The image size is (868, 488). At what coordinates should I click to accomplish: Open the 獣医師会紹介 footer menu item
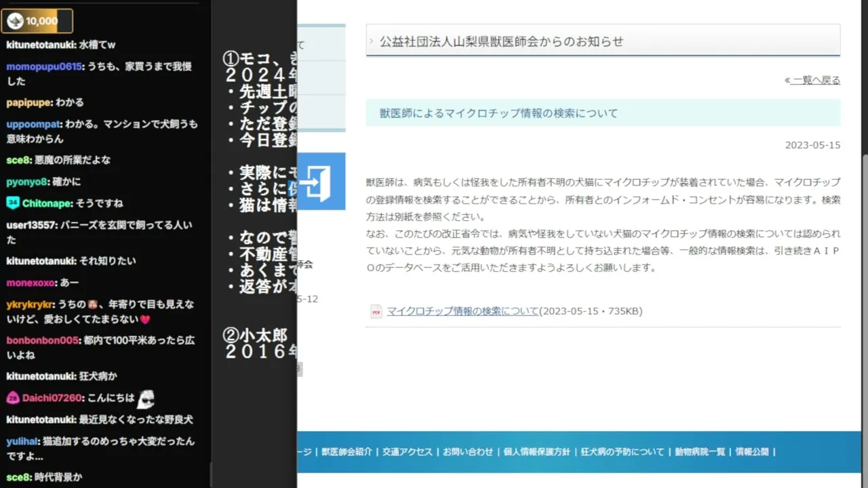point(347,451)
